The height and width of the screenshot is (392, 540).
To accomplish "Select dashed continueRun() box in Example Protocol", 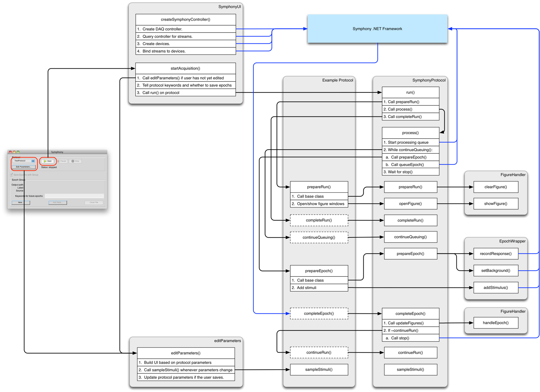I will (319, 353).
